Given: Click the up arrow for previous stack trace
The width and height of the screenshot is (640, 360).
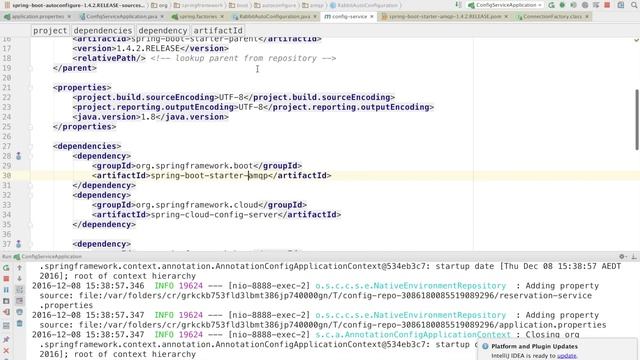Looking at the screenshot, I should (x=19, y=268).
